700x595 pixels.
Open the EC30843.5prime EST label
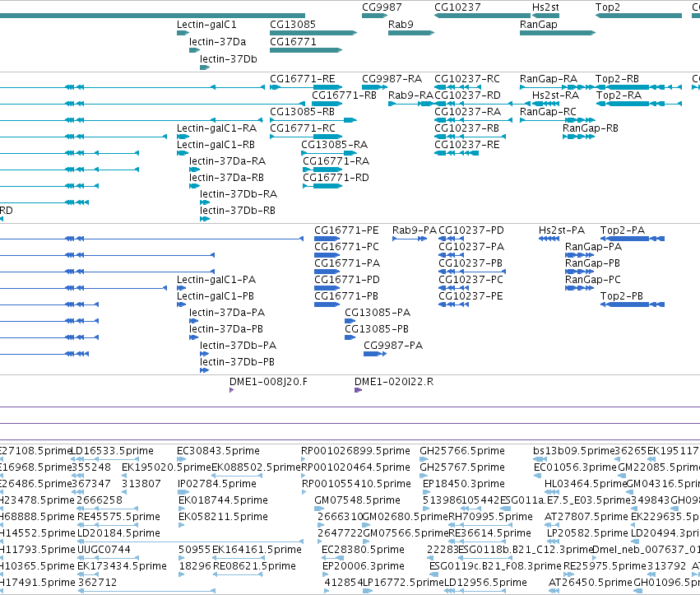218,451
